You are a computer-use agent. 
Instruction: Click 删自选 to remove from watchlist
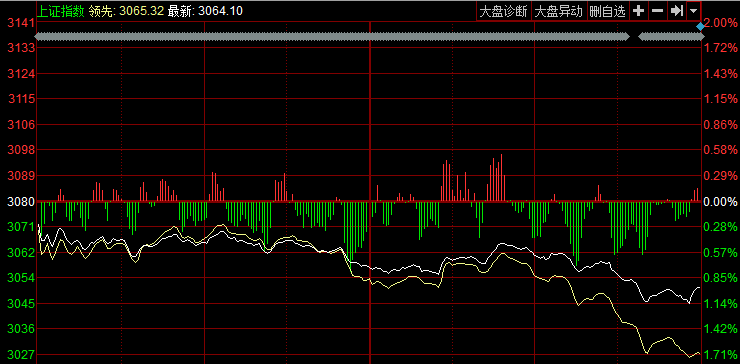(x=608, y=11)
